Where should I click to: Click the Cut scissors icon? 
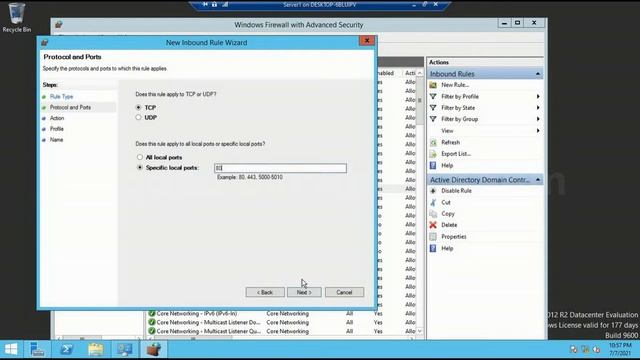coord(433,202)
